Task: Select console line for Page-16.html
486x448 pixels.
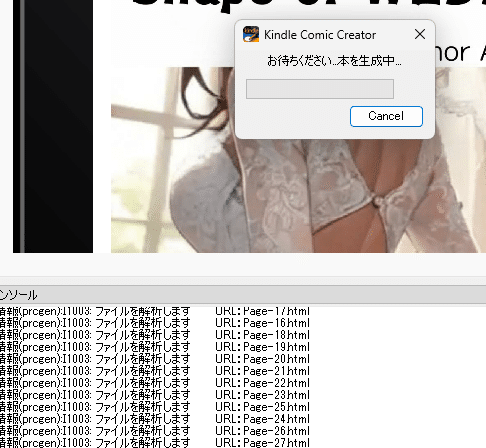Action: 155,323
